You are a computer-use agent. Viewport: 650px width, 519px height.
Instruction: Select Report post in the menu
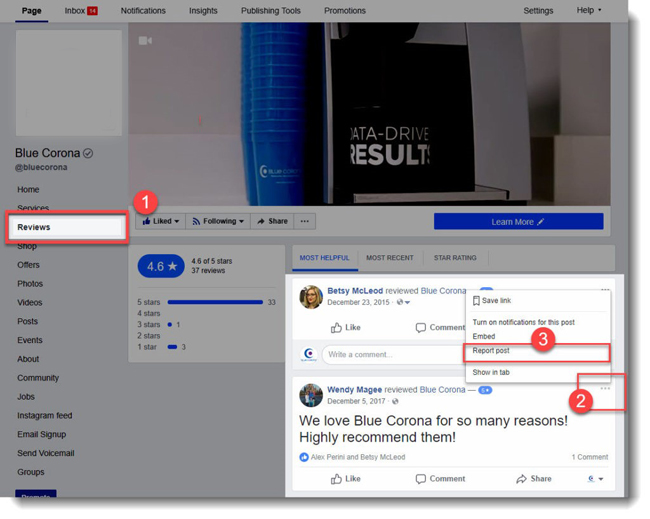tap(537, 351)
